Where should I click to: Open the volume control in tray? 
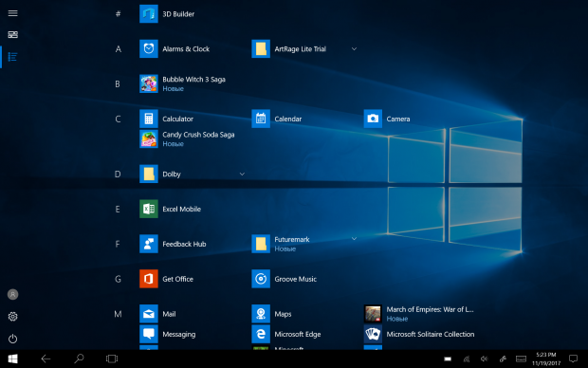click(x=485, y=359)
